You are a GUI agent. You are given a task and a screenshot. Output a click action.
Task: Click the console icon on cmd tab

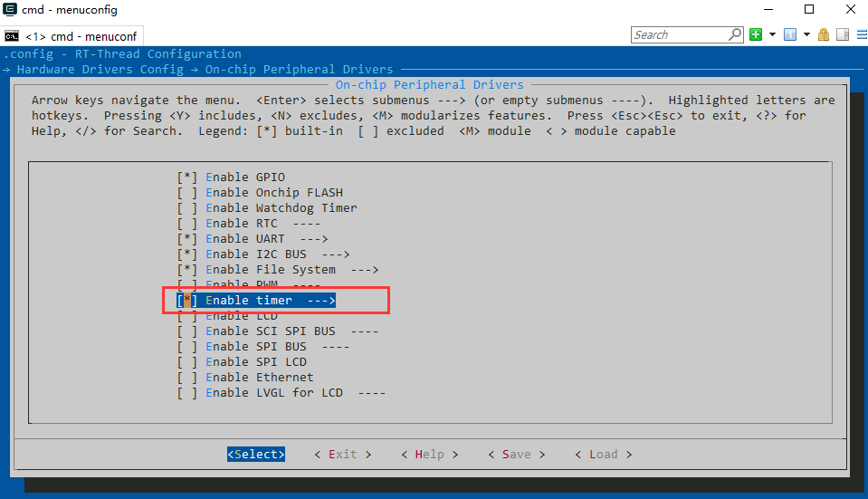point(12,36)
